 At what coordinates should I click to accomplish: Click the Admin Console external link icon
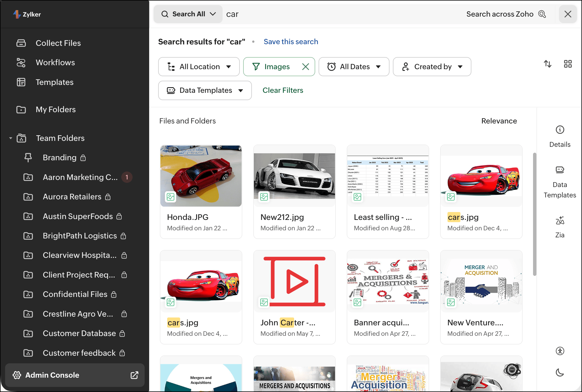tap(134, 375)
